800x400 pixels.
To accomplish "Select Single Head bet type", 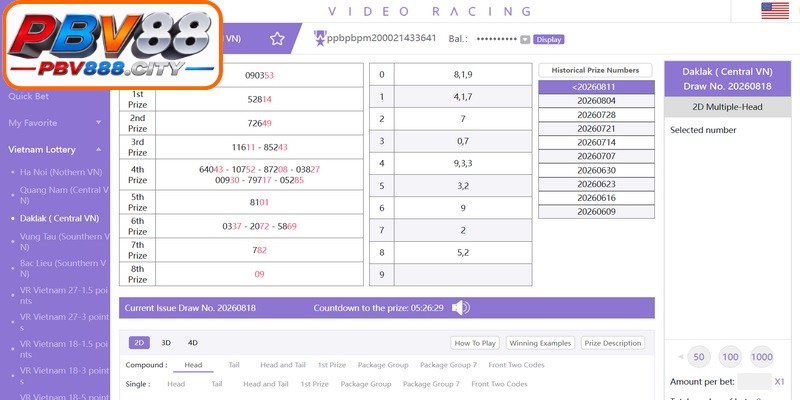I will (176, 384).
